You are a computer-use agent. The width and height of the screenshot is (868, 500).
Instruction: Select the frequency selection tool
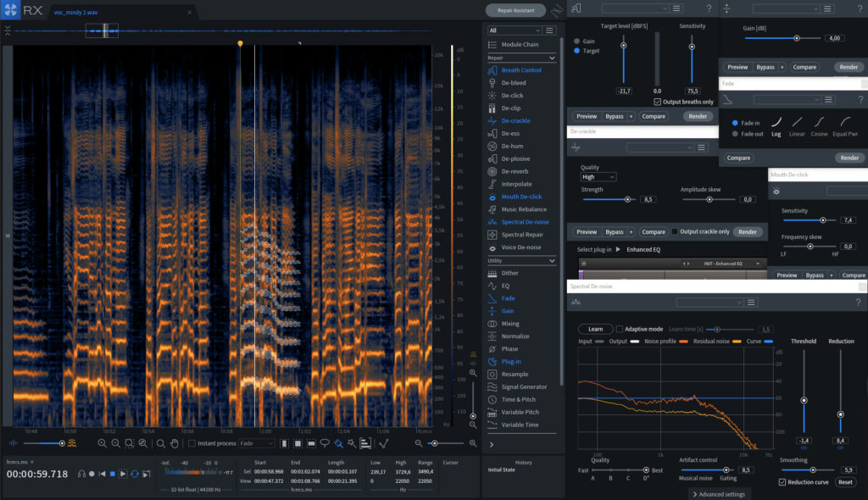[x=311, y=443]
